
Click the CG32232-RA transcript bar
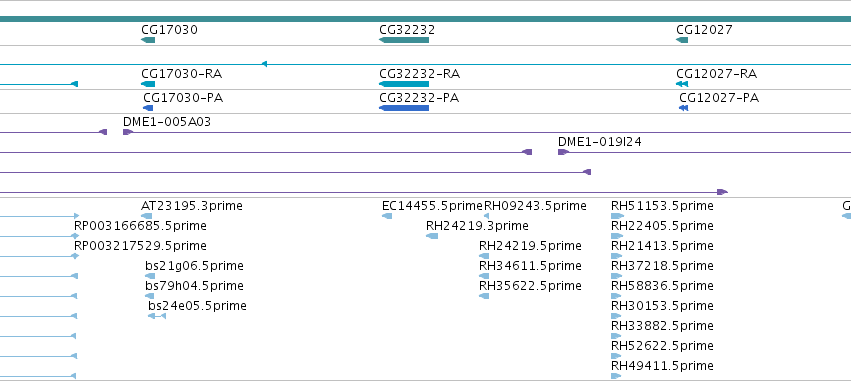tap(404, 84)
